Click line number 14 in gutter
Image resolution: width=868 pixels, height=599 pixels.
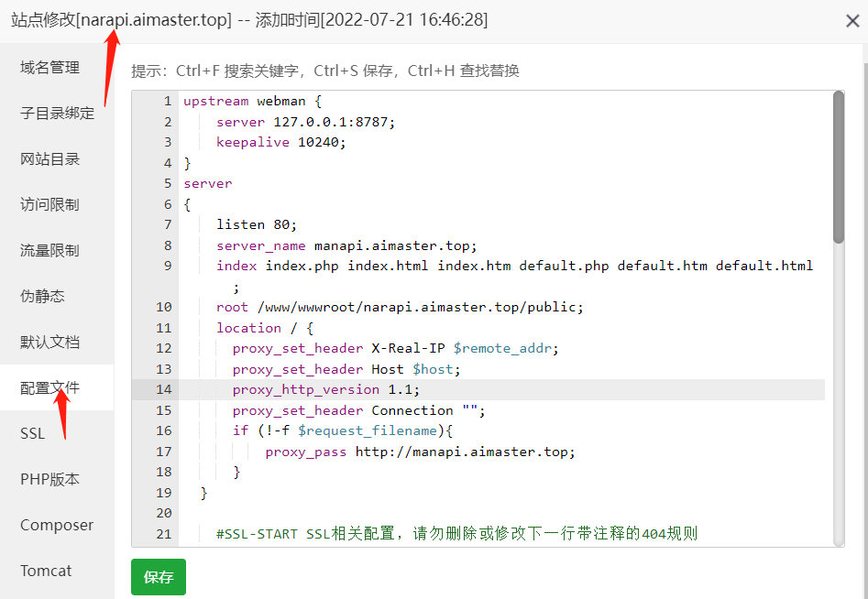point(164,389)
